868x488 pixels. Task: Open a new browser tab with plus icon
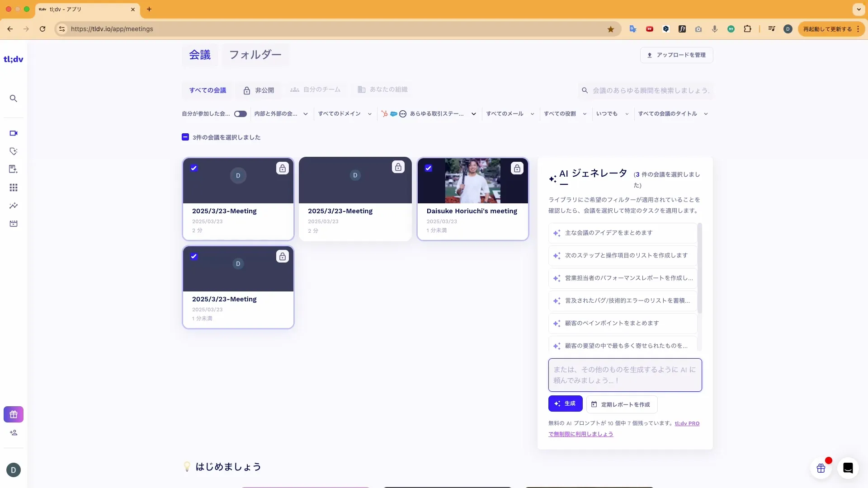[x=149, y=9]
